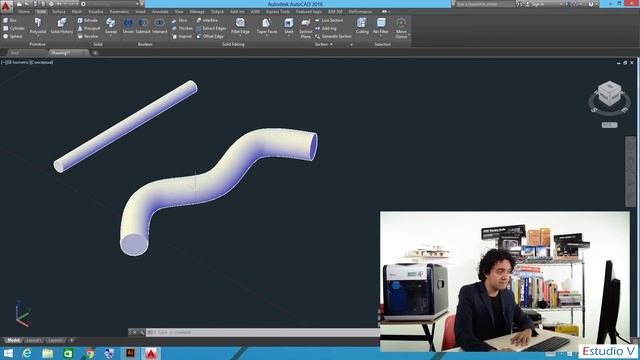The image size is (640, 360).
Task: Switch to the Layout2 tab
Action: [55, 340]
